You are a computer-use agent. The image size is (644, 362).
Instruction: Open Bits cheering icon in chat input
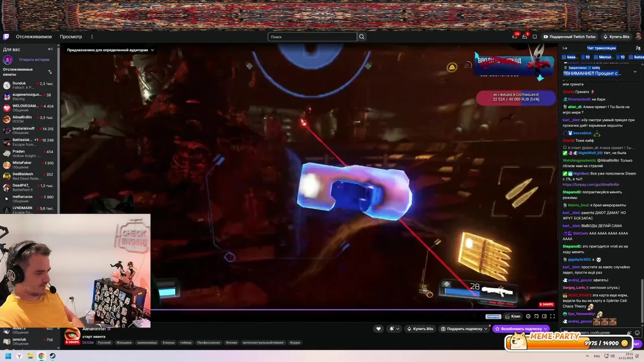pyautogui.click(x=629, y=333)
